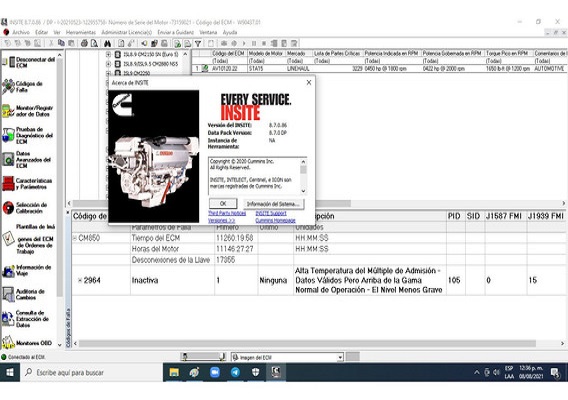Open Telegram from the taskbar

point(235,372)
